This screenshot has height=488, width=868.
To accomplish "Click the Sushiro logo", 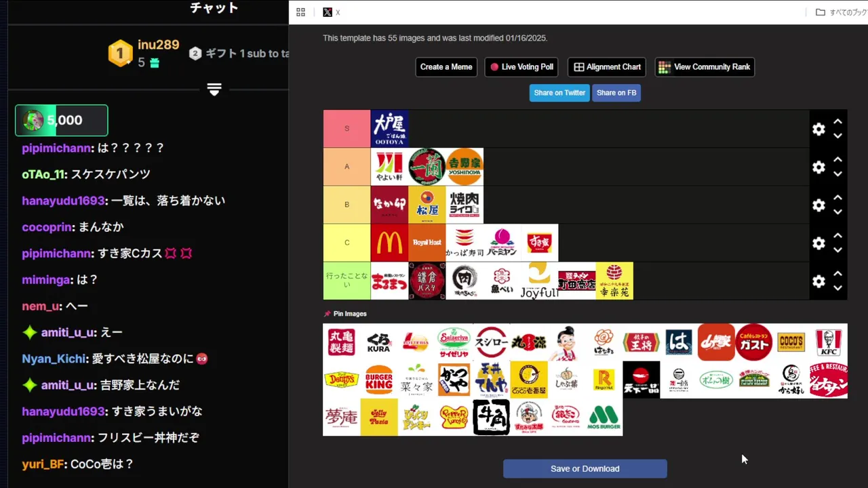I will point(491,342).
